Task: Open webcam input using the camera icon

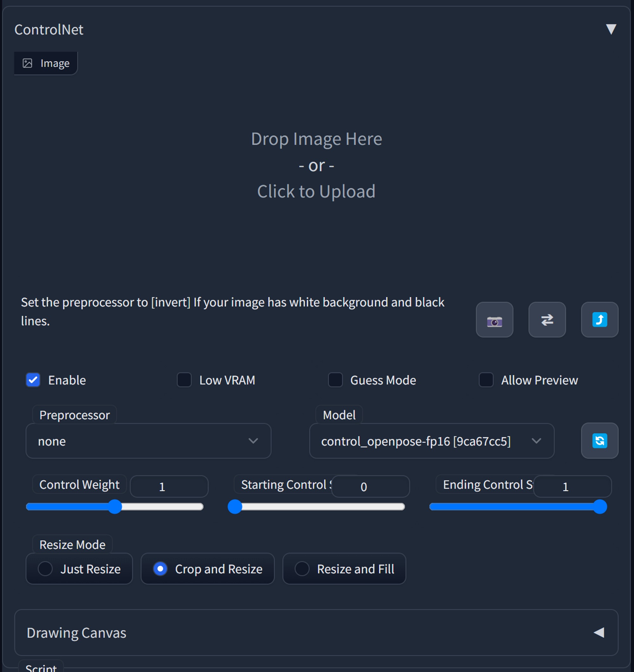Action: 495,320
